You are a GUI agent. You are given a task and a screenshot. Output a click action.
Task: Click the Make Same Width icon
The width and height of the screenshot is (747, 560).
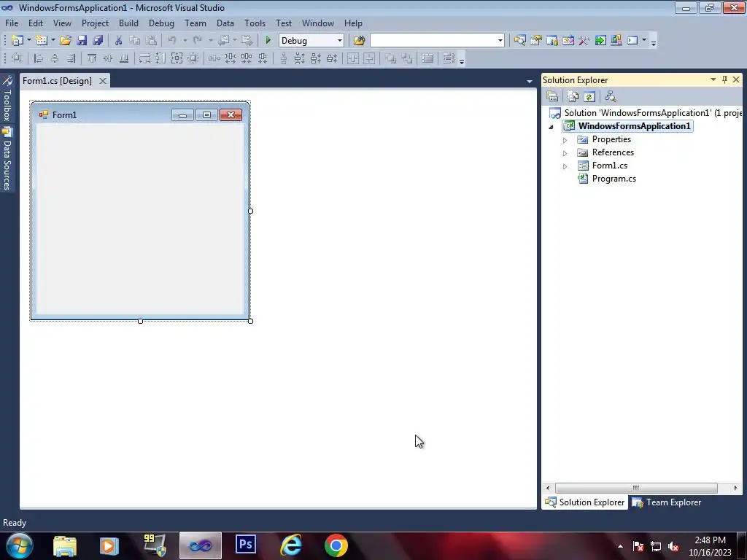click(144, 58)
